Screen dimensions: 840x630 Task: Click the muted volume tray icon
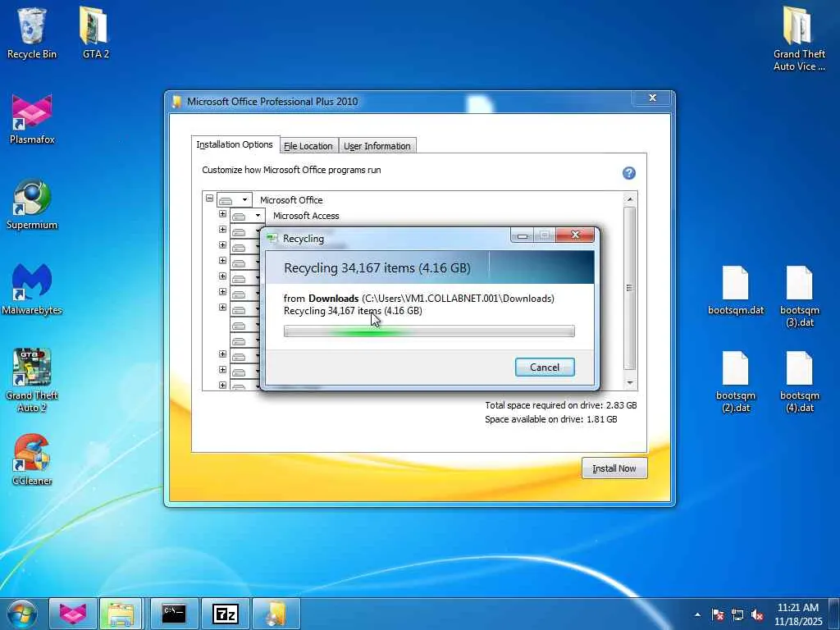[757, 614]
